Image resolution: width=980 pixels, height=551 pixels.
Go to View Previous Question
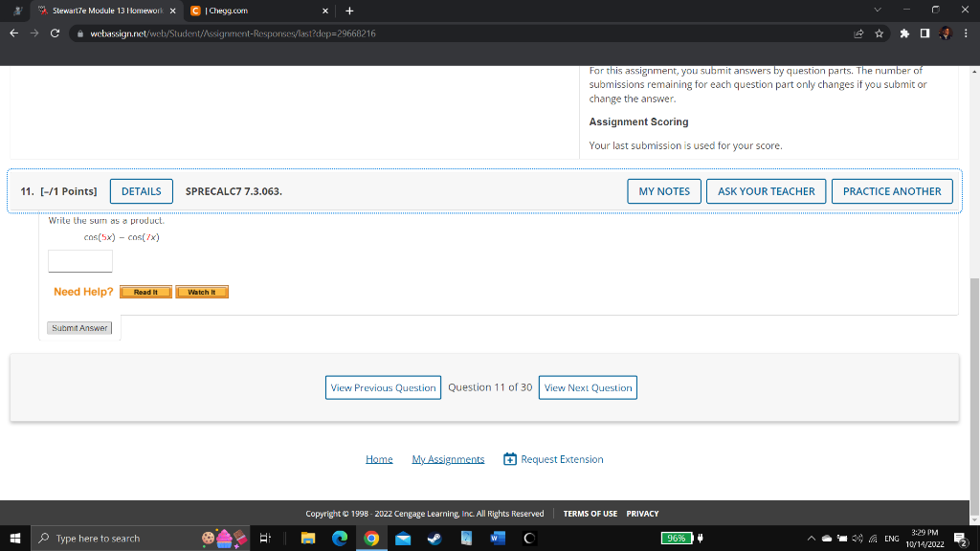tap(383, 387)
